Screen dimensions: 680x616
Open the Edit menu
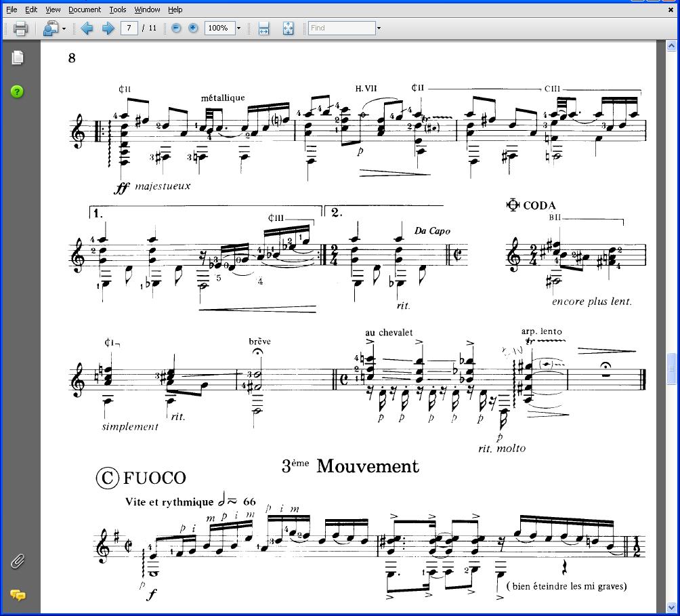click(31, 9)
